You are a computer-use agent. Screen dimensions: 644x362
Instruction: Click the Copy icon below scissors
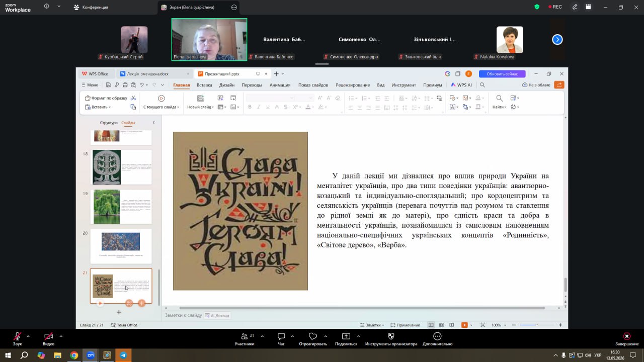(133, 107)
